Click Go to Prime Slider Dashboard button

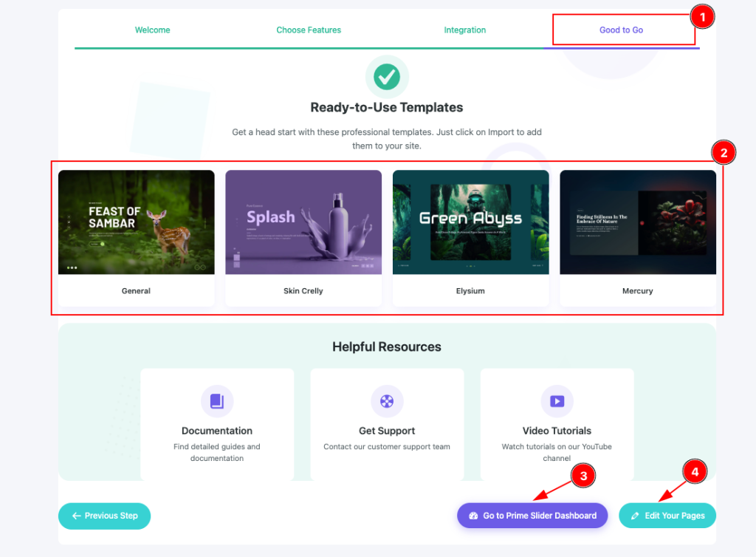point(532,516)
